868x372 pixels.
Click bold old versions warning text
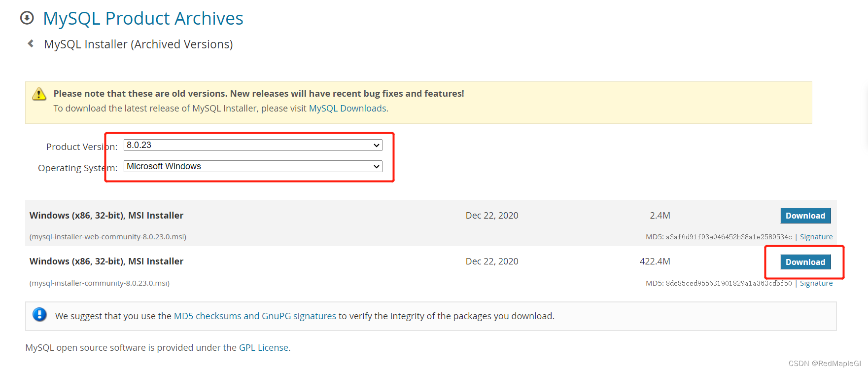tap(259, 93)
